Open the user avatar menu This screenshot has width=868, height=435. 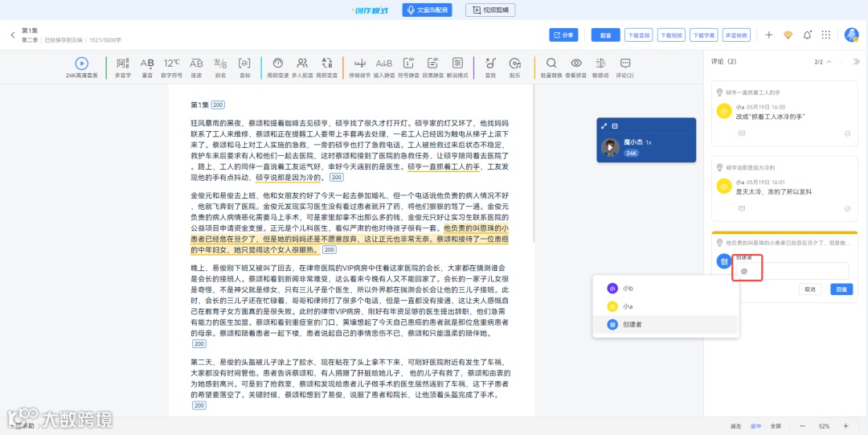coord(851,35)
